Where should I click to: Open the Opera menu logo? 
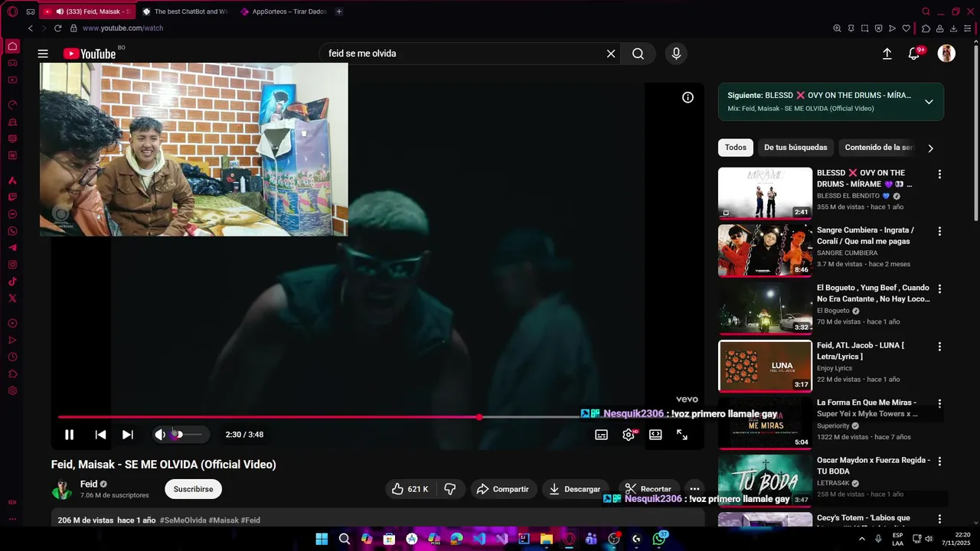pos(12,11)
